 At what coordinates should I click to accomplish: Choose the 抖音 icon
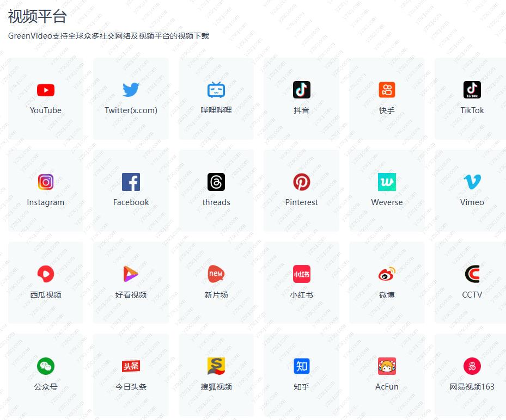(301, 90)
